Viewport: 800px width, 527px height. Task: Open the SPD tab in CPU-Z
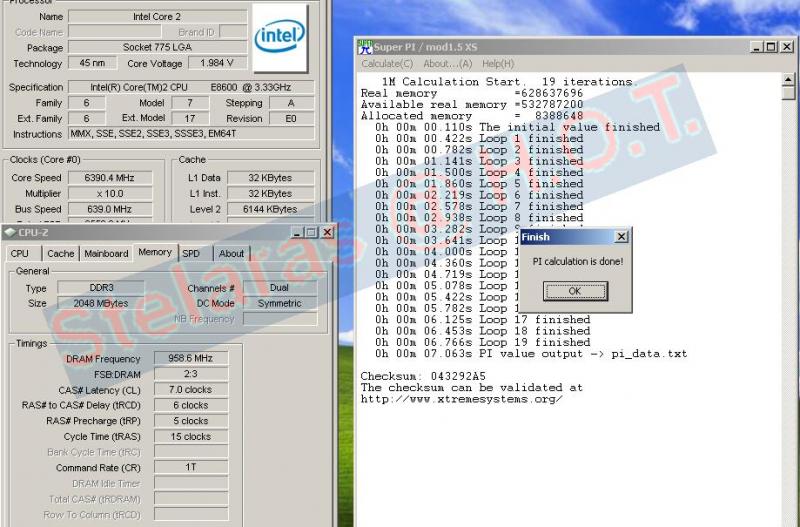click(191, 254)
